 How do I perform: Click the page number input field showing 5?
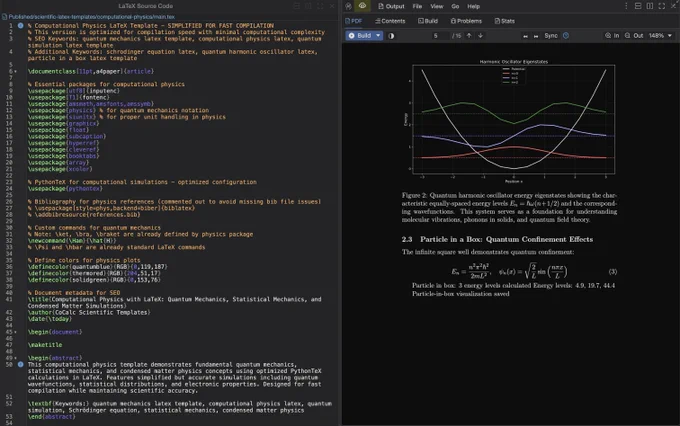435,36
